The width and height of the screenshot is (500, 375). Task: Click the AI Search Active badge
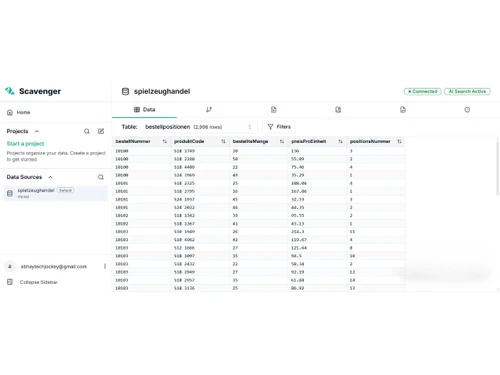pyautogui.click(x=467, y=91)
